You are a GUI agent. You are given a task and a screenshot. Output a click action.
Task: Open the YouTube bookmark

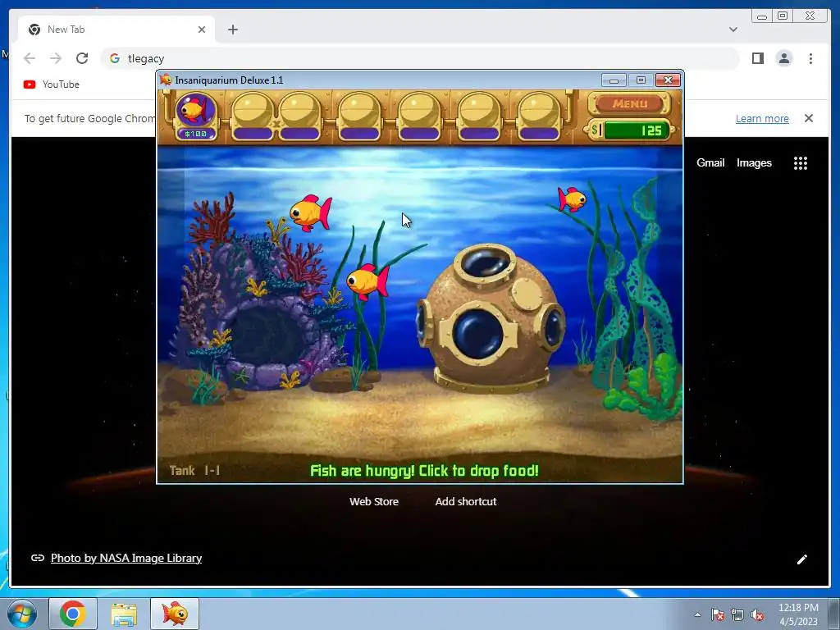point(52,84)
